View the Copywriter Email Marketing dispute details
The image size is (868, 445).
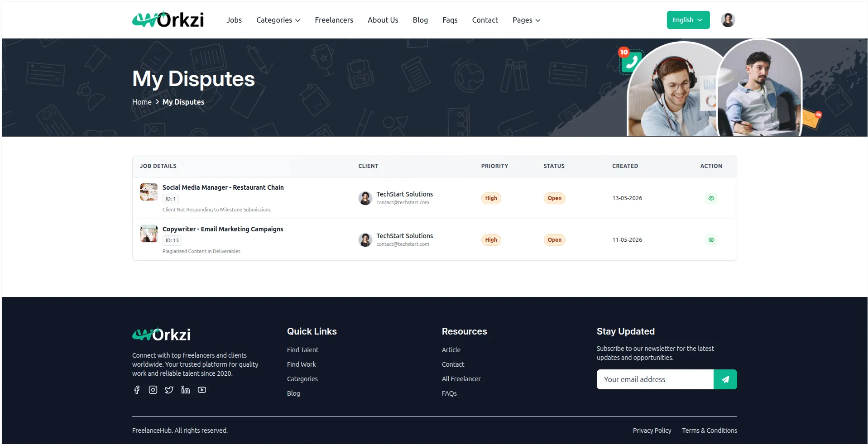(x=711, y=240)
